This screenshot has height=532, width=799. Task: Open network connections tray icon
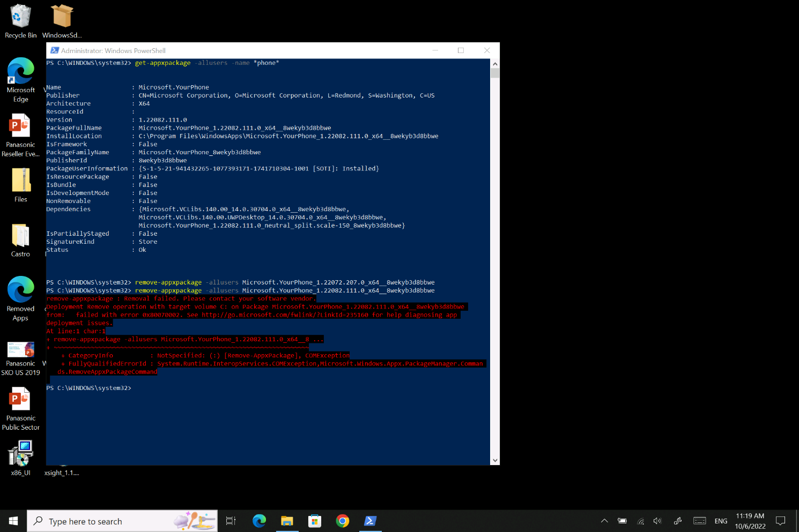click(640, 521)
